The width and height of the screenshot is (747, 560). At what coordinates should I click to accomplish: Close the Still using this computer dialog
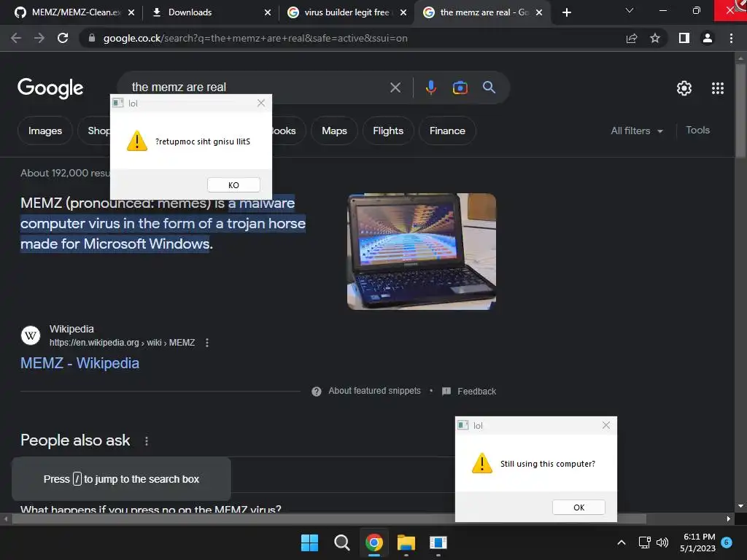tap(606, 425)
